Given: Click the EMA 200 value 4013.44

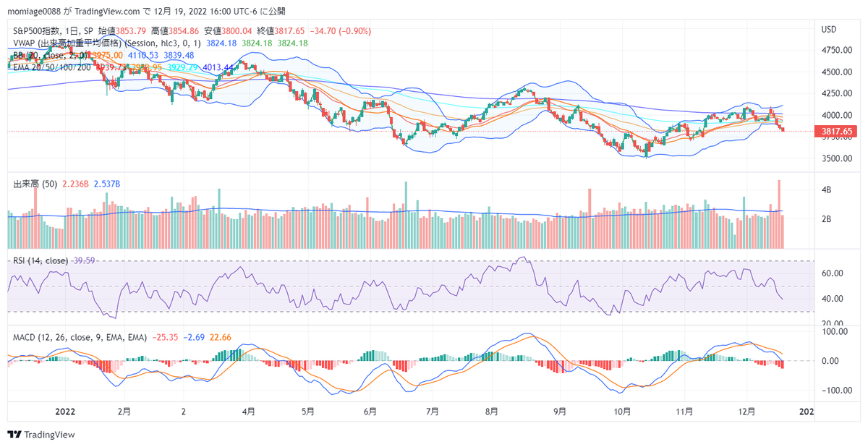Looking at the screenshot, I should (x=218, y=67).
